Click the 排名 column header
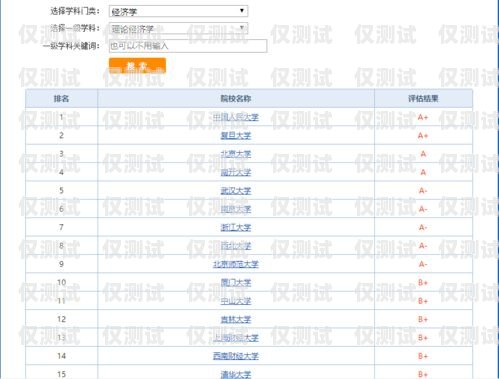Viewport: 499px width, 379px height. [x=61, y=98]
